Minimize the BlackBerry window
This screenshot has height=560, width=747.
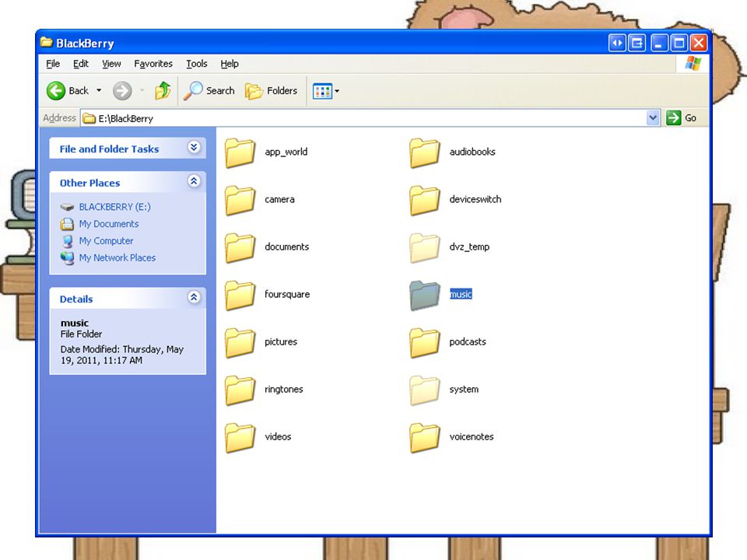[658, 43]
